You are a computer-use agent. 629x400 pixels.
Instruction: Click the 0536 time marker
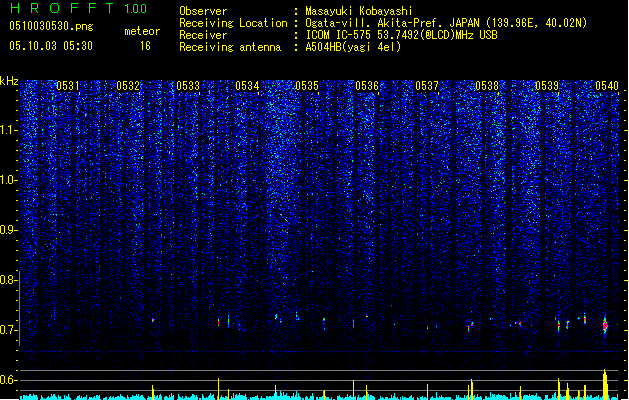click(x=367, y=86)
